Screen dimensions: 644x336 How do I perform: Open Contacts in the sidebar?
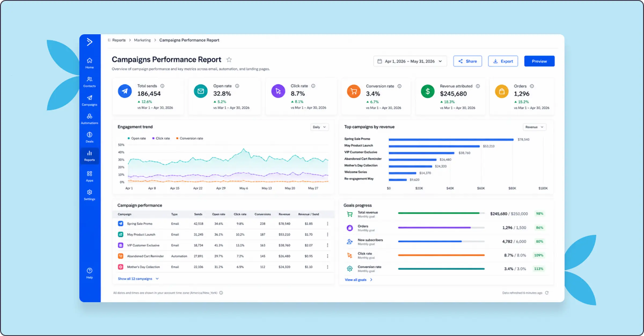pos(90,82)
